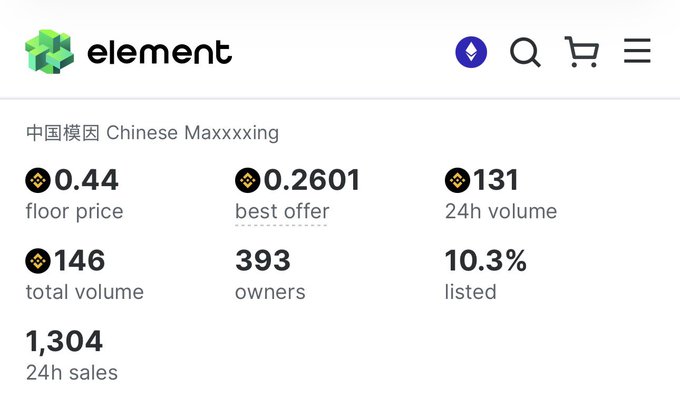This screenshot has width=680, height=397.
Task: Click BNB coin icon beside 146
Action: [x=38, y=261]
